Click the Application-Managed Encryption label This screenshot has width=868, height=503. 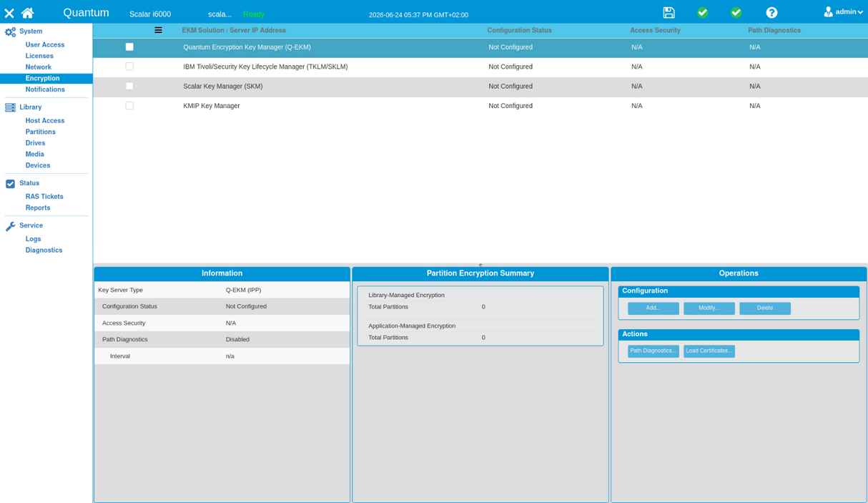(412, 326)
